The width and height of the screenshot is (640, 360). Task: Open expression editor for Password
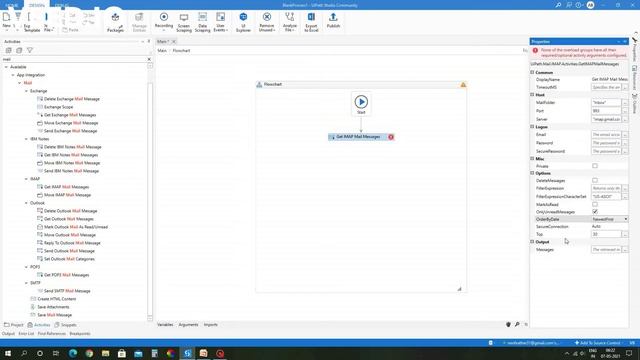pos(625,143)
